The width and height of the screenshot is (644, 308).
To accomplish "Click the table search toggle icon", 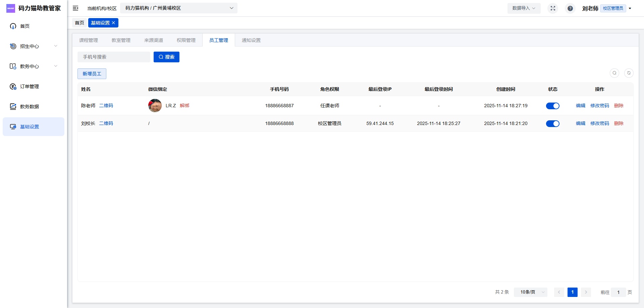I will tap(614, 73).
